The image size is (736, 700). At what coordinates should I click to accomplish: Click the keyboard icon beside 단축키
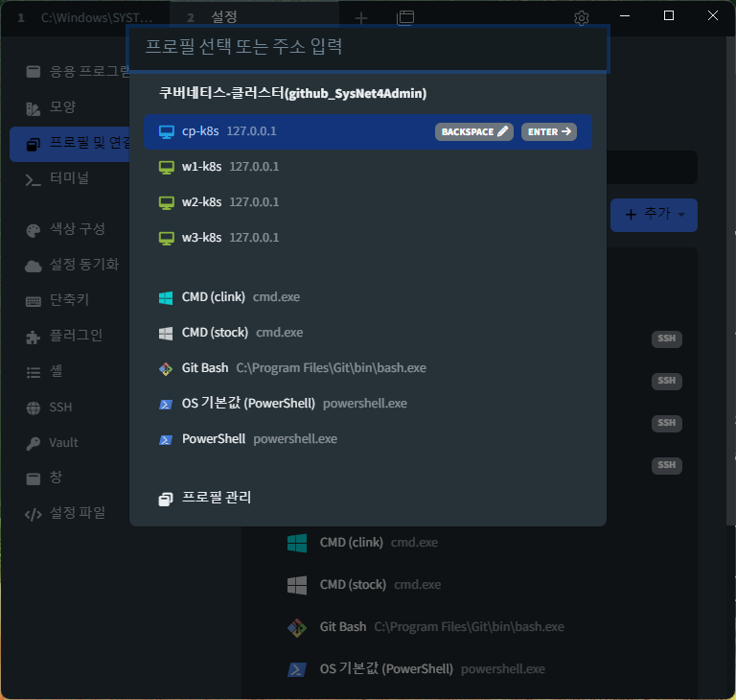tap(33, 302)
